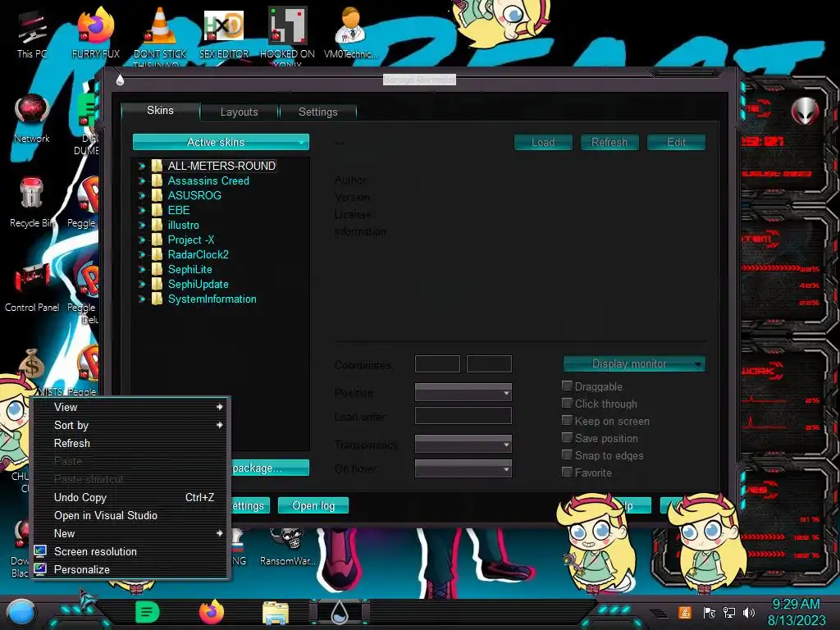
Task: Open the New submenu in the context menu
Action: click(132, 533)
